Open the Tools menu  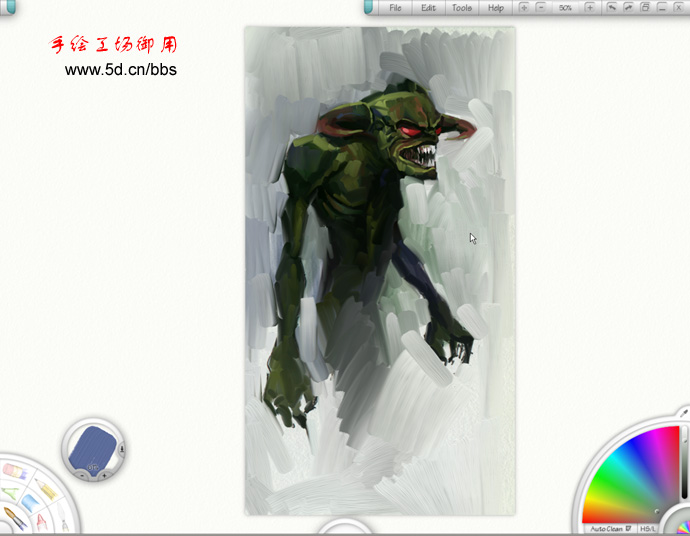click(462, 7)
